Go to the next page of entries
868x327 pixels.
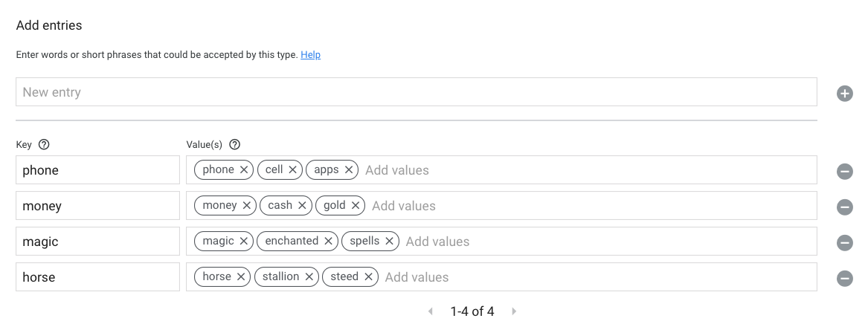point(514,311)
